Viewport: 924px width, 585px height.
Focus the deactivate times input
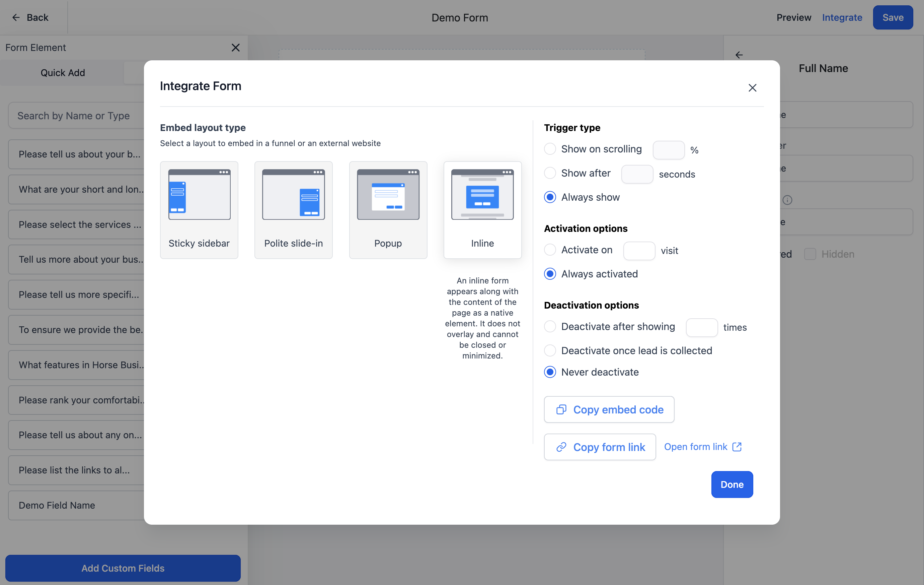click(x=701, y=327)
